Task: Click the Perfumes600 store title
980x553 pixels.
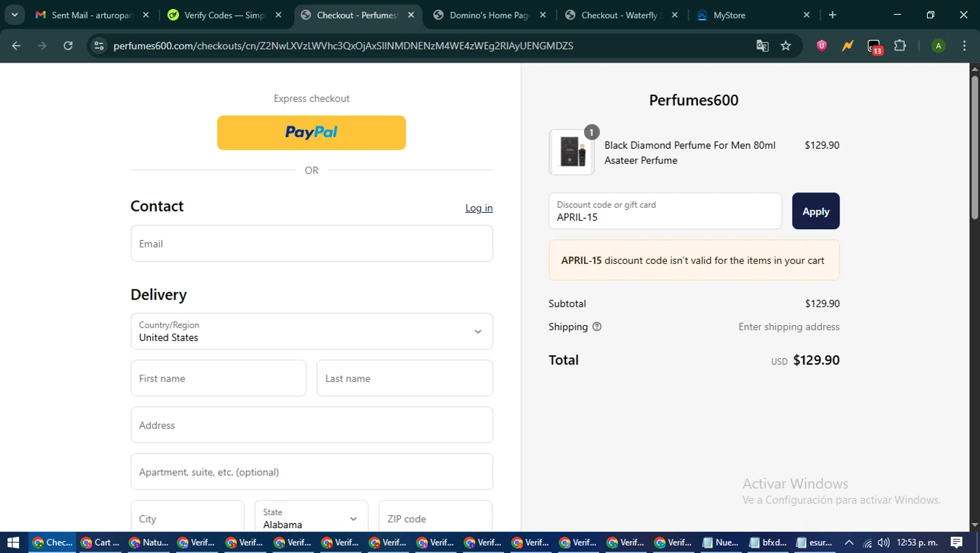Action: [x=694, y=100]
